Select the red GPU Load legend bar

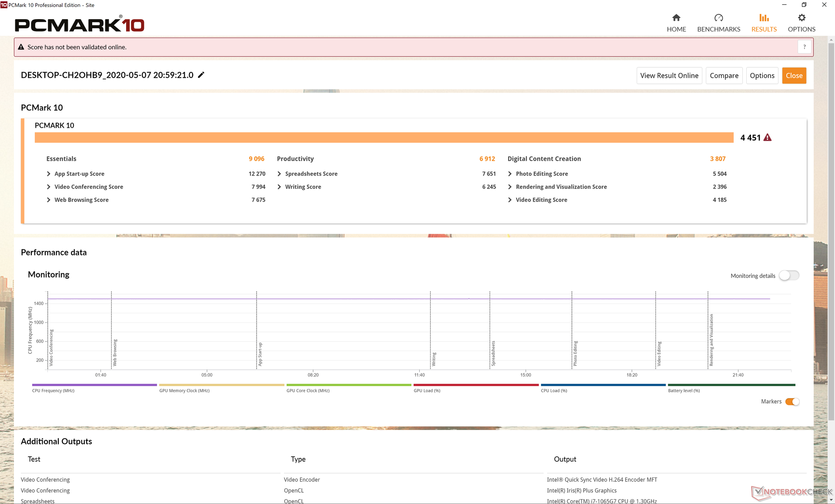point(476,385)
